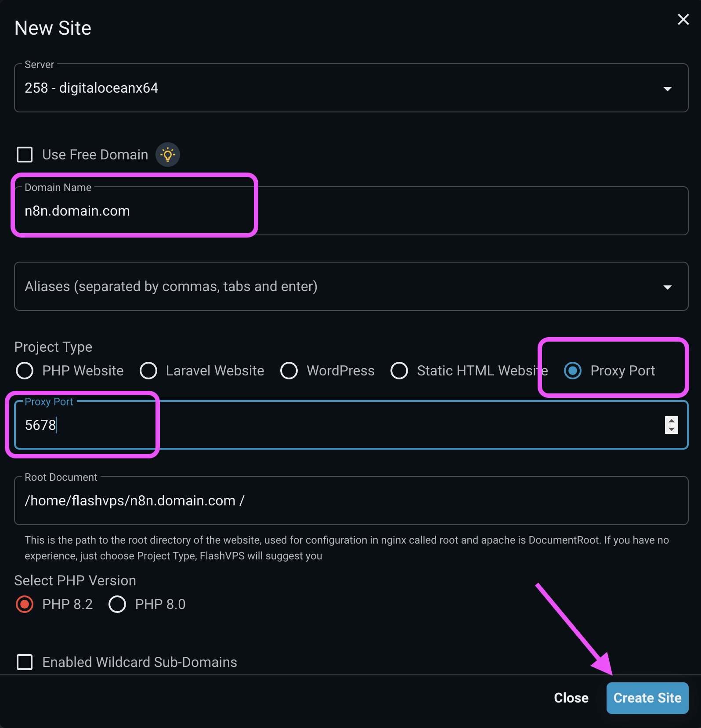Select PHP 8.2 version

coord(25,604)
